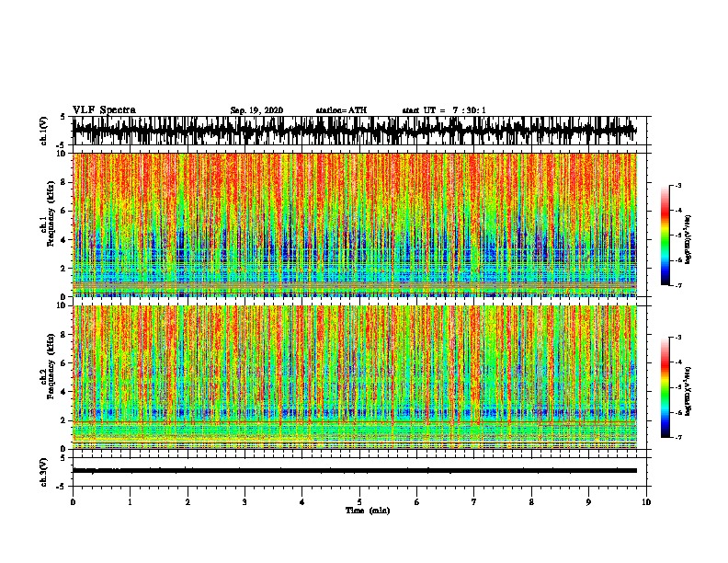
Task: Click the "7" tick label on the time axis
Action: pos(474,502)
